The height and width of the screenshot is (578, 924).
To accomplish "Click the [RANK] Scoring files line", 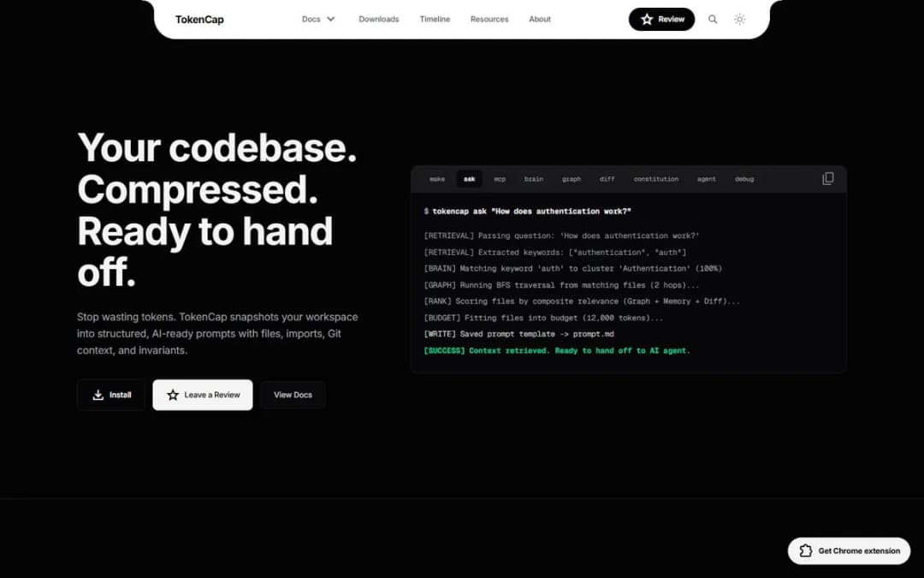I will pyautogui.click(x=582, y=301).
